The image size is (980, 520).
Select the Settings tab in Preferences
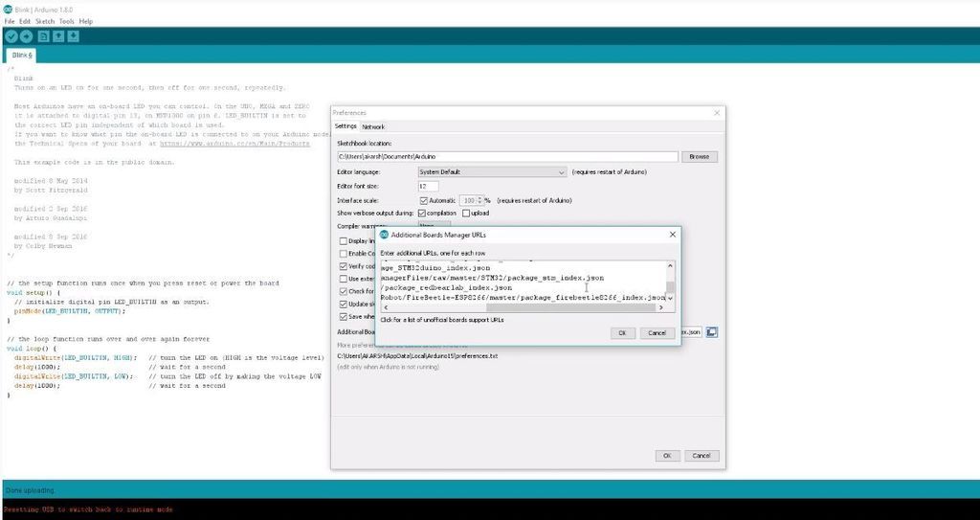pyautogui.click(x=345, y=126)
